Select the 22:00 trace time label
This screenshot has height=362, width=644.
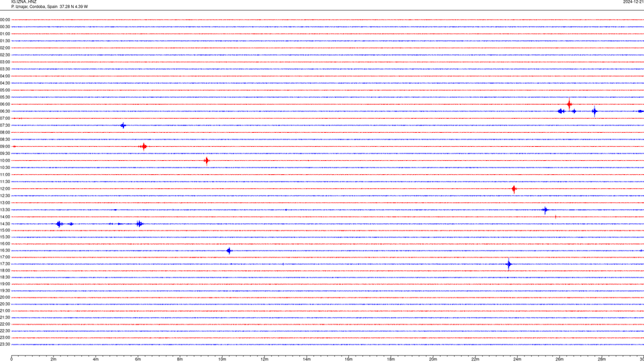[5, 324]
